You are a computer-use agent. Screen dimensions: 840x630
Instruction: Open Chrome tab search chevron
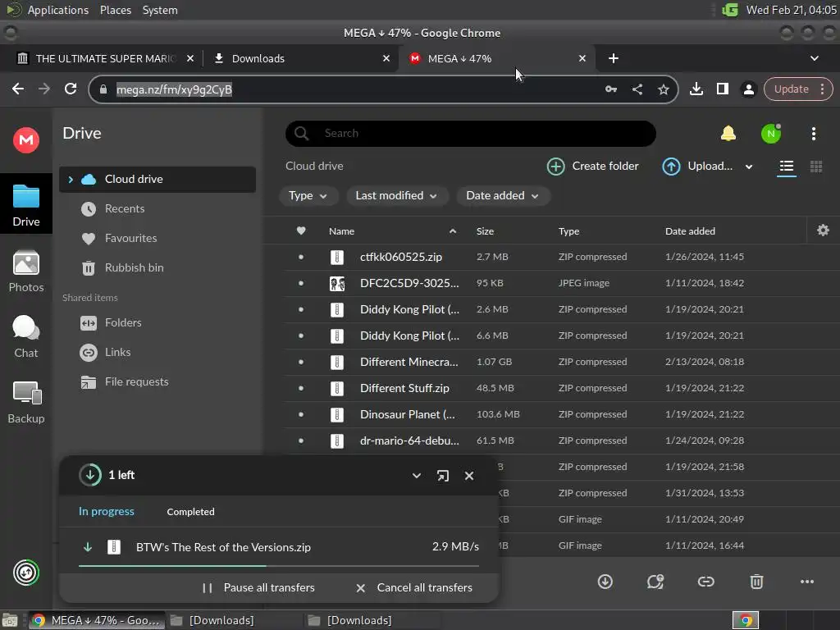815,58
